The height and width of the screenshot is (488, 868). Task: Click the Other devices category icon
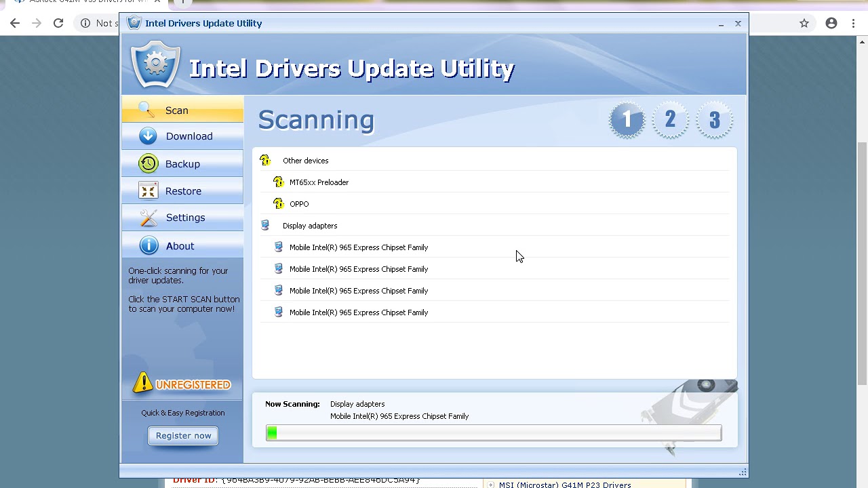(x=265, y=161)
